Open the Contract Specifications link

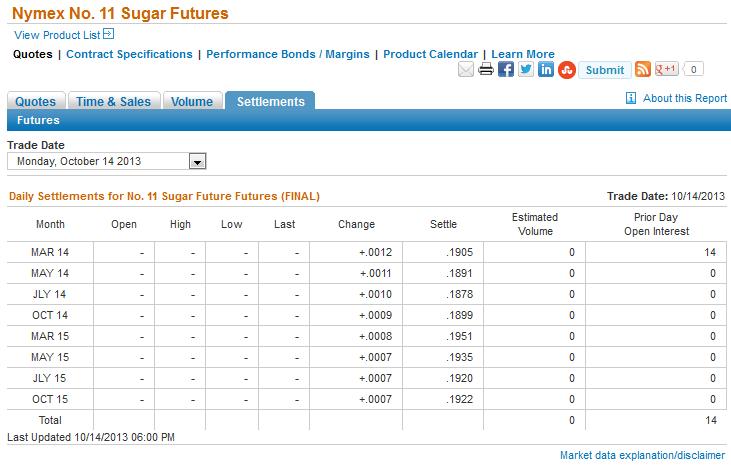click(129, 54)
